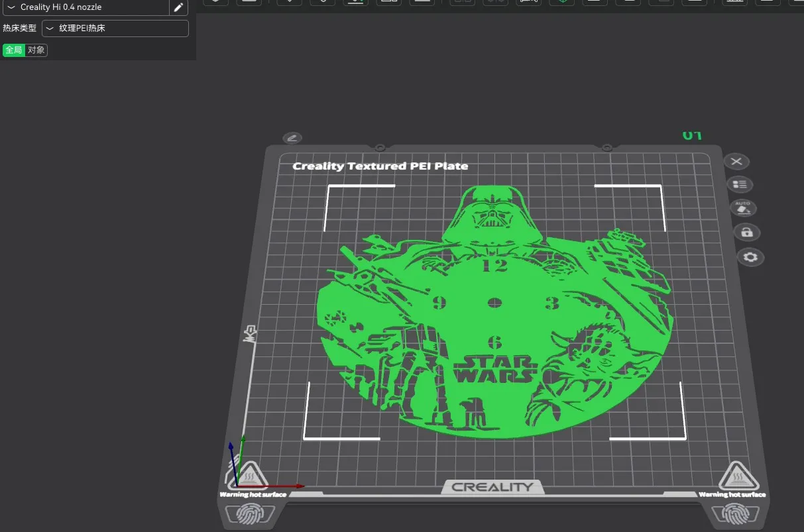Switch to the 对象 (object) settings mode
The height and width of the screenshot is (532, 804).
36,50
